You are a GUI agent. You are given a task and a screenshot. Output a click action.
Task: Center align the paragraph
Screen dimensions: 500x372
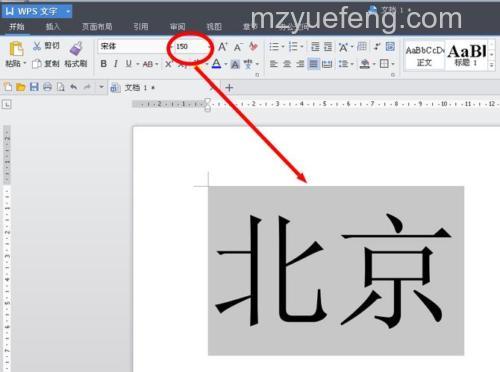[x=287, y=64]
